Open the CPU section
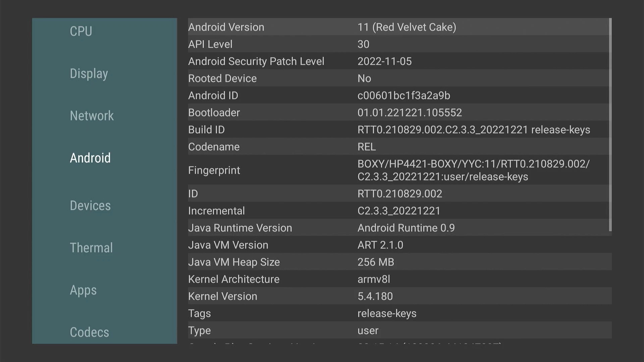 81,31
